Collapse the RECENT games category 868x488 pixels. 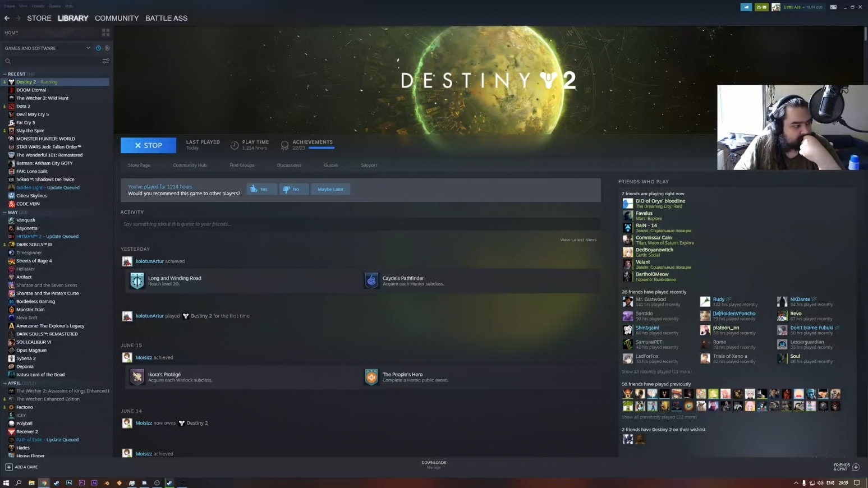[5, 74]
